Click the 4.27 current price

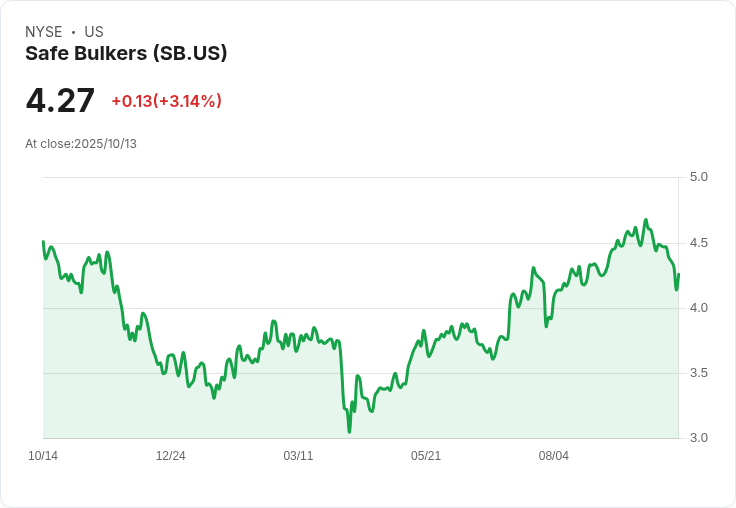(x=60, y=101)
